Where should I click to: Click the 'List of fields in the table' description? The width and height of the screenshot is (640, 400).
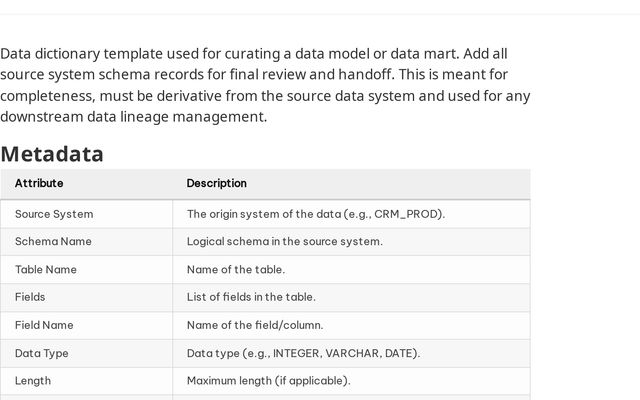(251, 297)
